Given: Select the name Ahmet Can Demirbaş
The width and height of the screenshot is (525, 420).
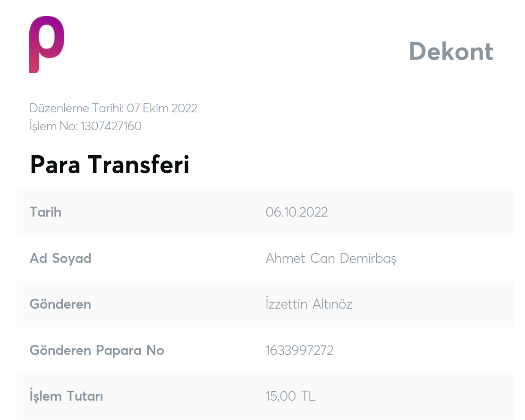Looking at the screenshot, I should (331, 258).
